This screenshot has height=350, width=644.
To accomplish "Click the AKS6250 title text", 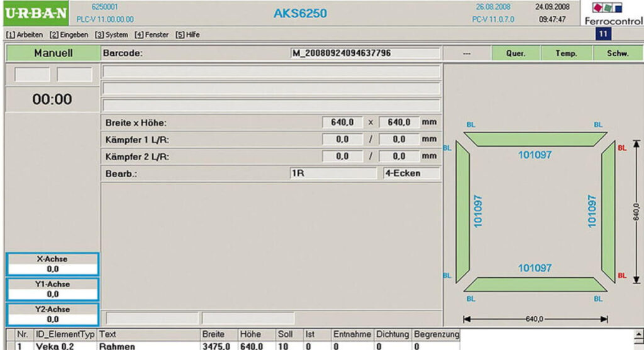I will [300, 13].
